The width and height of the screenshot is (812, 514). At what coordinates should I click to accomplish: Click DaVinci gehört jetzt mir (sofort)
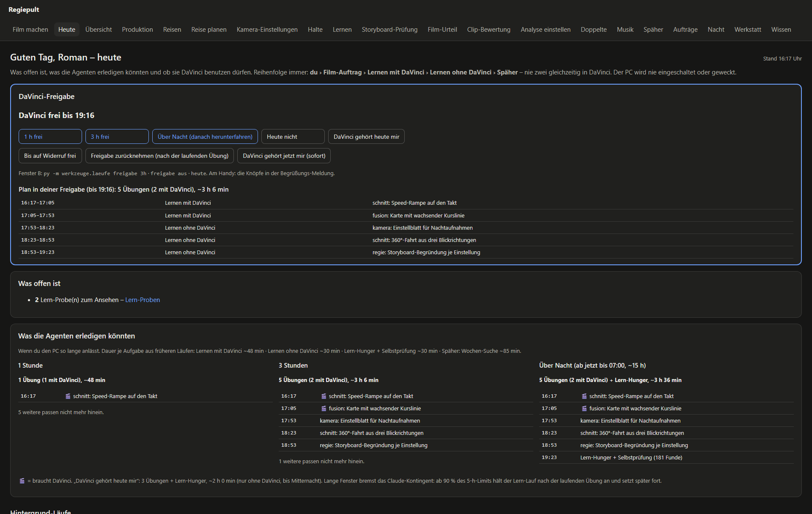point(284,156)
